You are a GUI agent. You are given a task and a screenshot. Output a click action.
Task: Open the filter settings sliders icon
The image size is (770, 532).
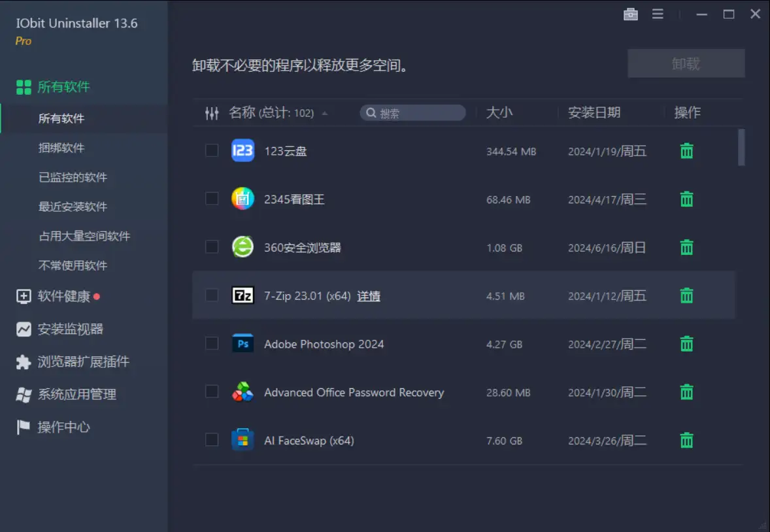(212, 113)
